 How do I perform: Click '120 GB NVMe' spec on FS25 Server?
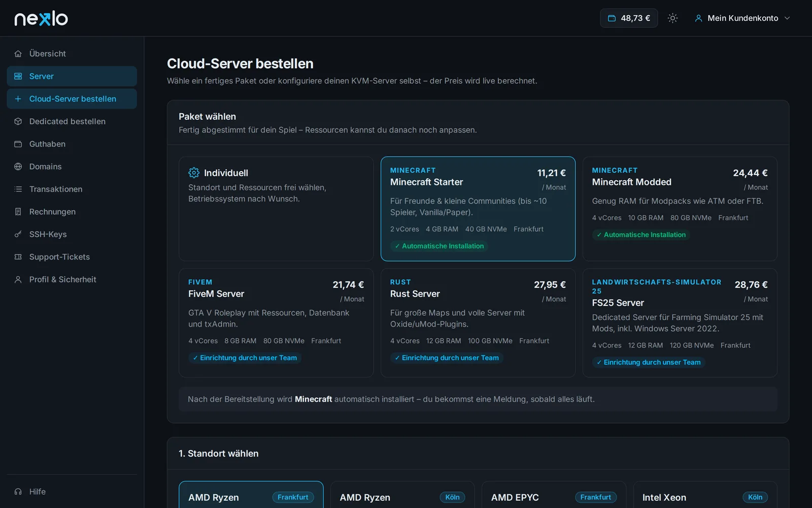[x=692, y=345]
